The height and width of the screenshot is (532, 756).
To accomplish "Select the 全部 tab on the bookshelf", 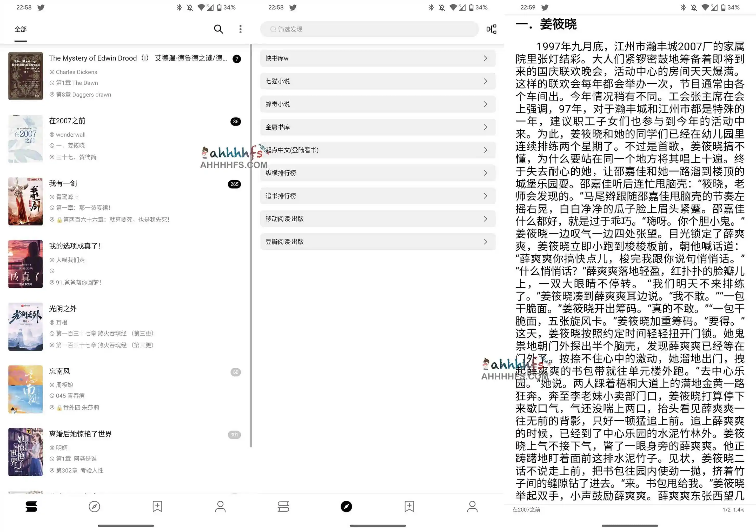I will click(21, 29).
